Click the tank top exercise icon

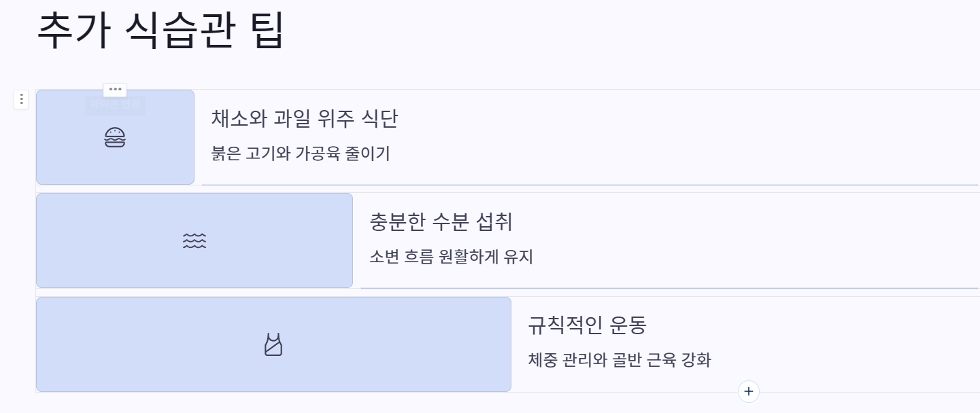272,344
